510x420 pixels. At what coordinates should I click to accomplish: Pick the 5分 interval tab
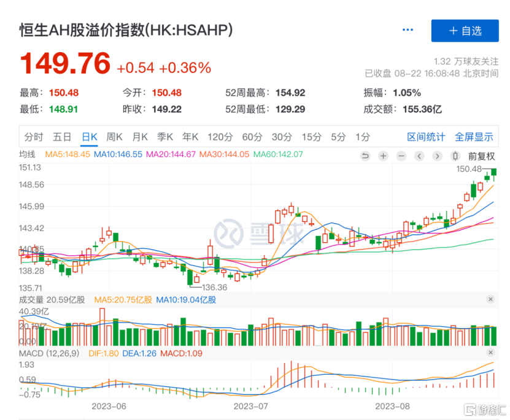338,137
